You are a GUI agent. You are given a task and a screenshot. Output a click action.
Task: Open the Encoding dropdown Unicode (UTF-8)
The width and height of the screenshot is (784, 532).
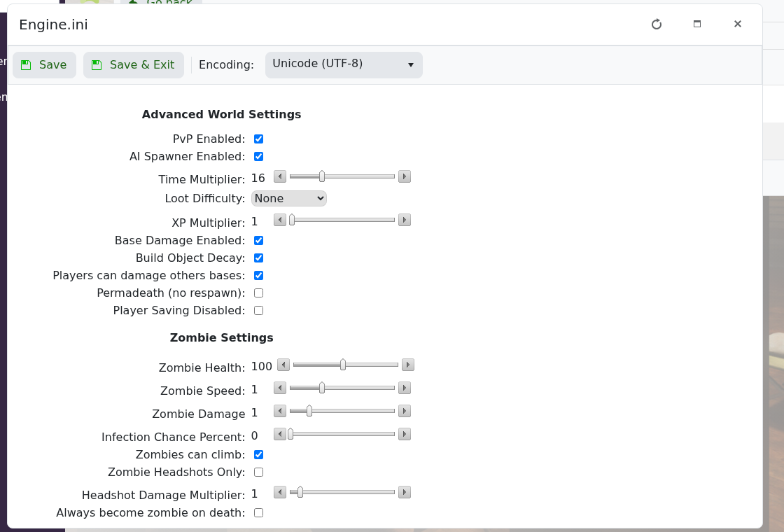[344, 65]
